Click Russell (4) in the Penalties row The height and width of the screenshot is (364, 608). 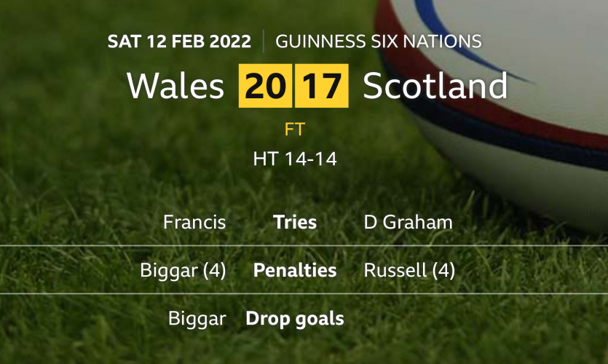click(409, 271)
